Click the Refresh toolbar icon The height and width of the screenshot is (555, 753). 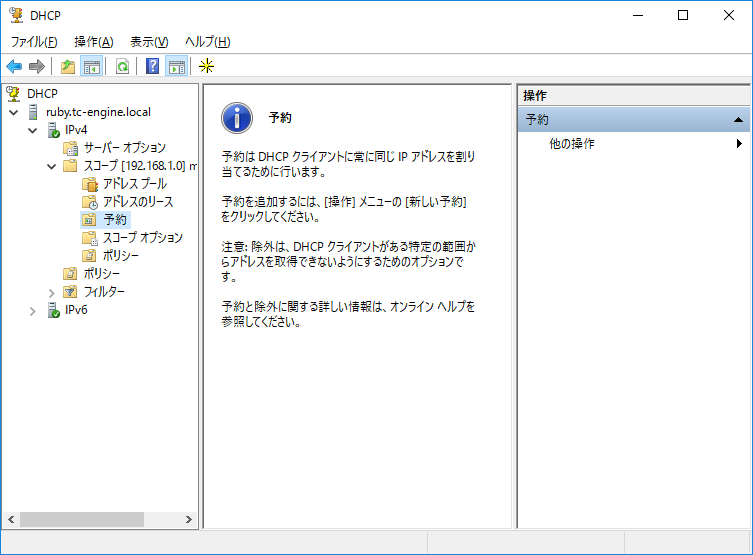[x=122, y=66]
